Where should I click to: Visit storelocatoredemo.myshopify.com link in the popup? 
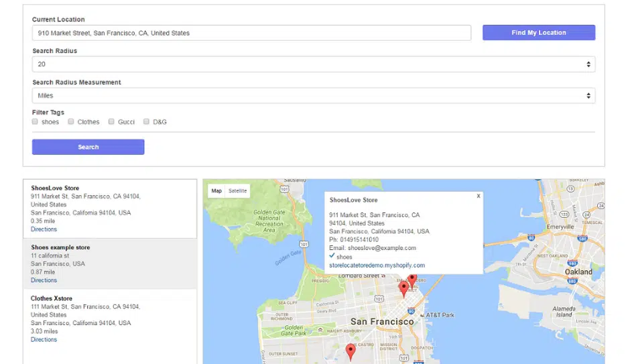click(x=377, y=265)
